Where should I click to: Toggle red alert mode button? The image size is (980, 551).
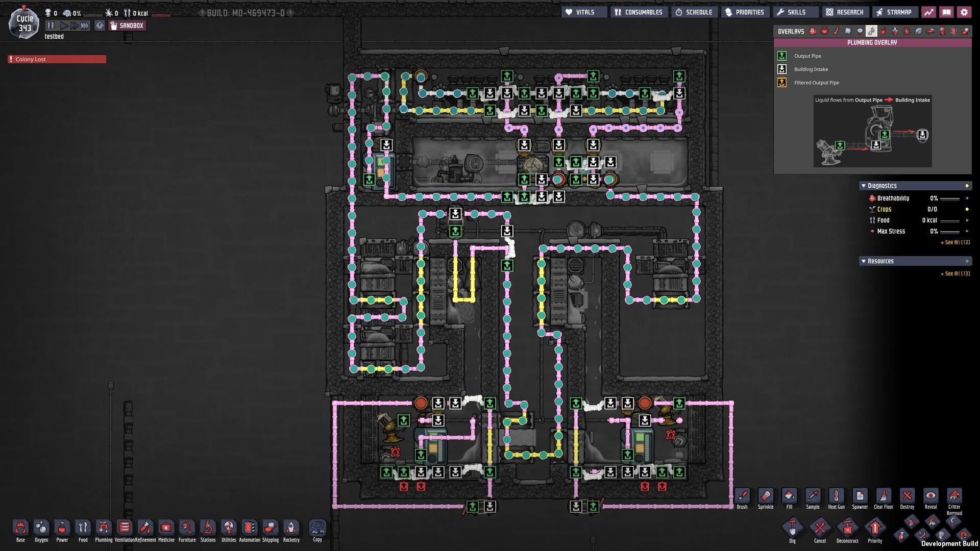click(x=100, y=26)
